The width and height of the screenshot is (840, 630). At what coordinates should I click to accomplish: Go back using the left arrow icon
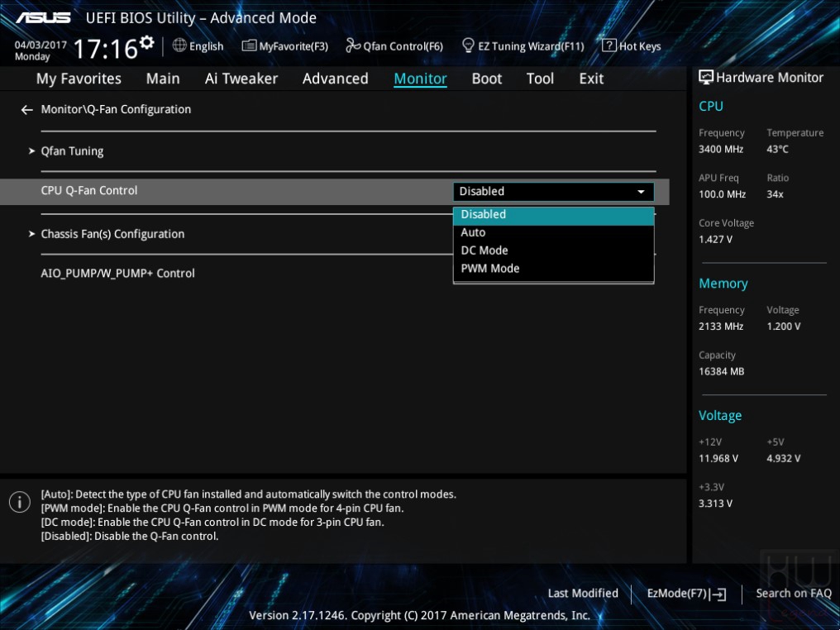click(x=26, y=110)
